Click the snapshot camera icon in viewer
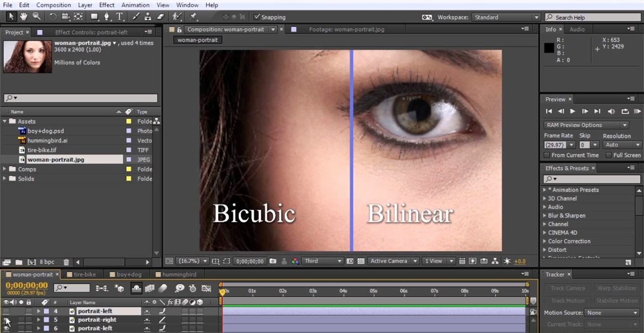Screen dimensions: 644x333 [x=273, y=262]
